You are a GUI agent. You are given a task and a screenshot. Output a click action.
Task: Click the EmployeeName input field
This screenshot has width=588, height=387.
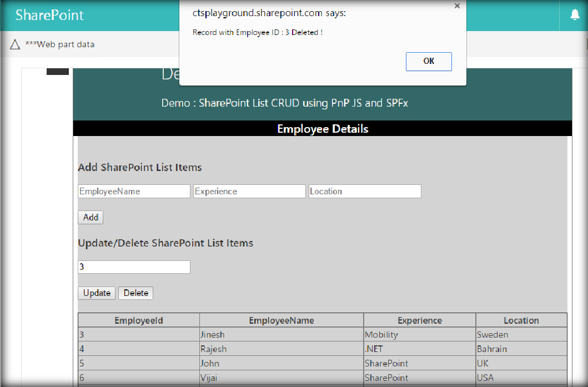[x=134, y=191]
